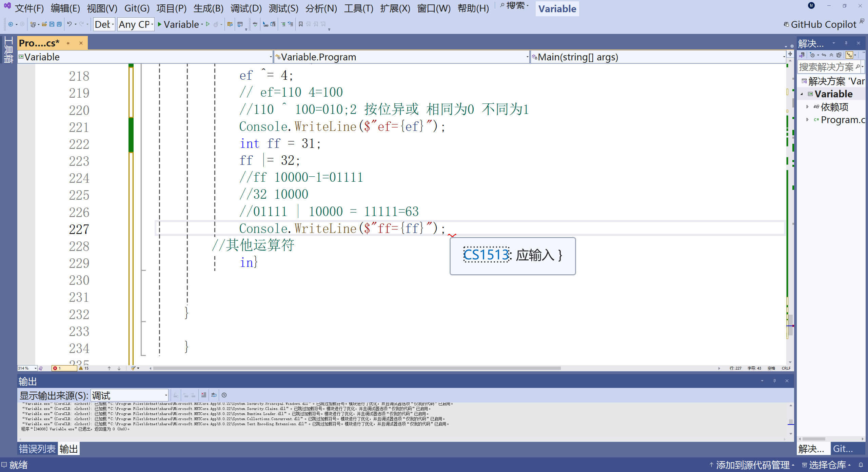Open the output source dropdown showing 调试
The height and width of the screenshot is (472, 868).
pos(130,395)
